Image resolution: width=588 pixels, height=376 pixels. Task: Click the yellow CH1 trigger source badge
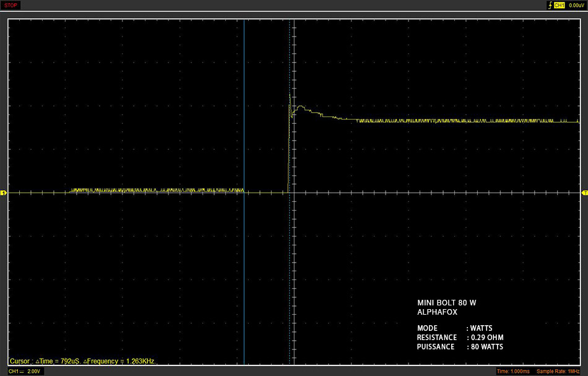pos(559,5)
